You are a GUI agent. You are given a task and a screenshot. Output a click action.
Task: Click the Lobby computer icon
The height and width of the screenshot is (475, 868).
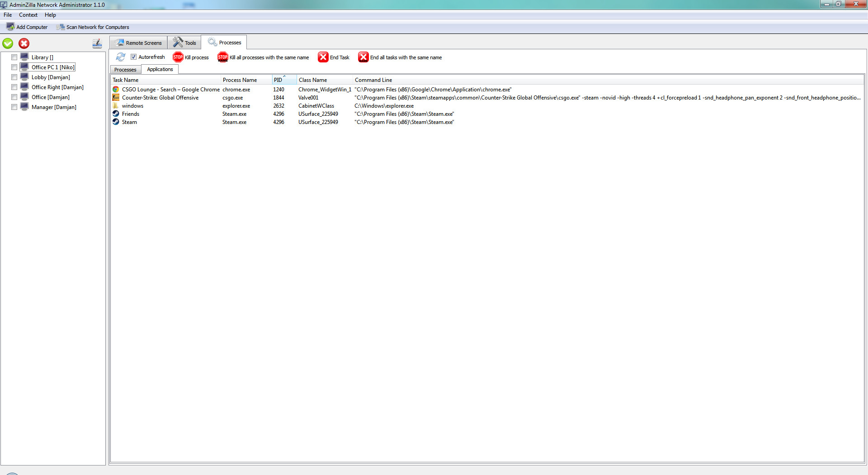[24, 77]
